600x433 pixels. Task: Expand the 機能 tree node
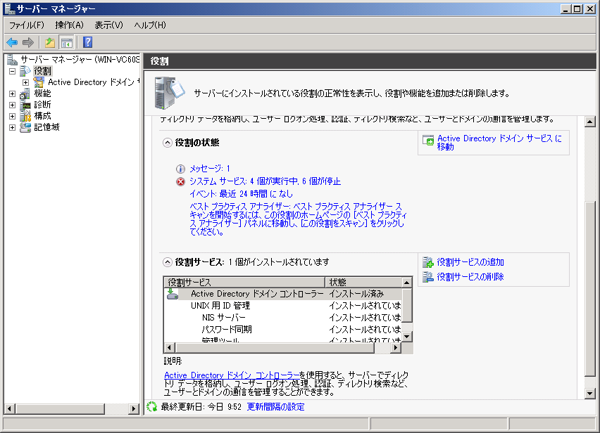tap(12, 93)
